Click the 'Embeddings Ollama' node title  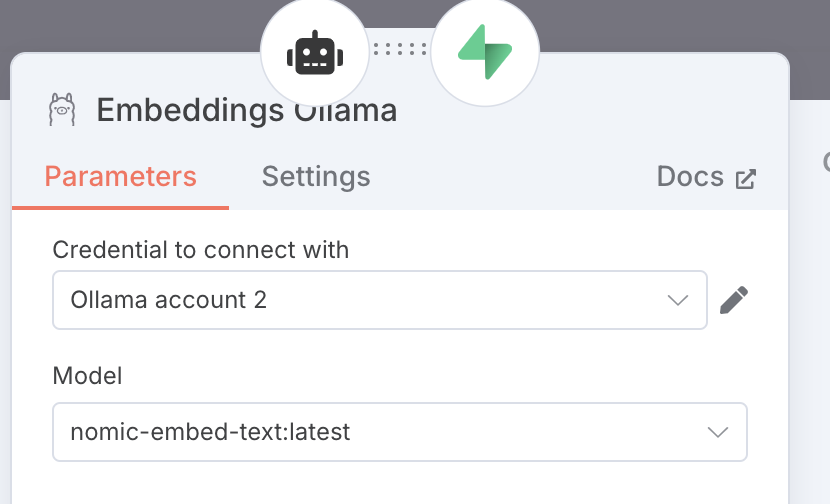[247, 110]
